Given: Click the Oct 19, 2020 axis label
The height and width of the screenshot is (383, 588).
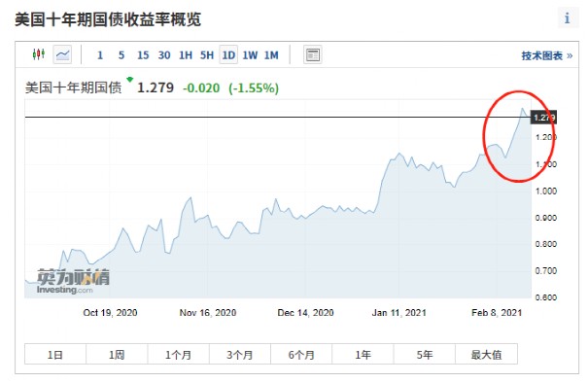Looking at the screenshot, I should (x=110, y=312).
